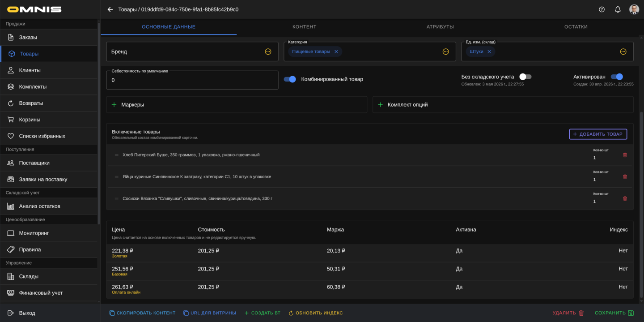The height and width of the screenshot is (322, 644).
Task: Click the Обновить индекс button
Action: click(315, 313)
